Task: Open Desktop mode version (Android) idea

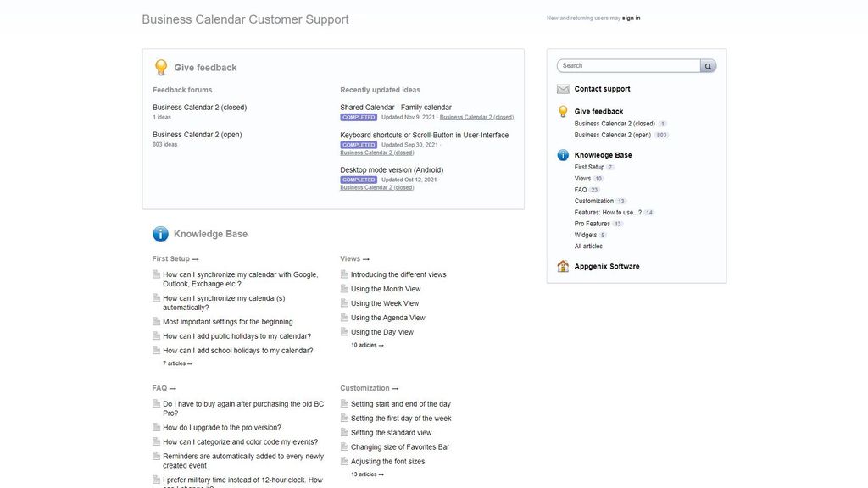Action: coord(392,169)
